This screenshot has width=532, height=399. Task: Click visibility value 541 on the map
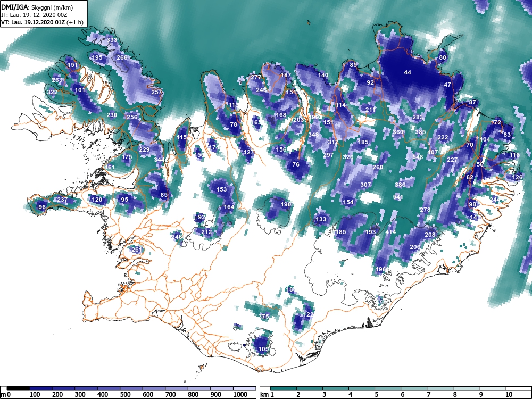coord(397,197)
